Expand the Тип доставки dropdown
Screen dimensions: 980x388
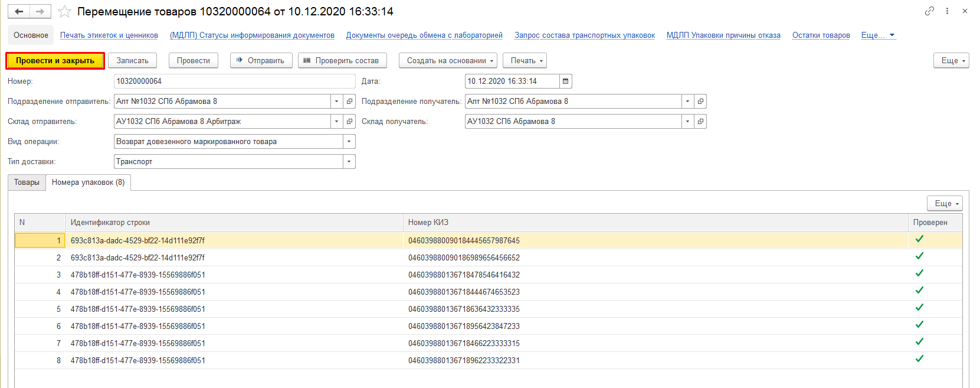point(349,162)
